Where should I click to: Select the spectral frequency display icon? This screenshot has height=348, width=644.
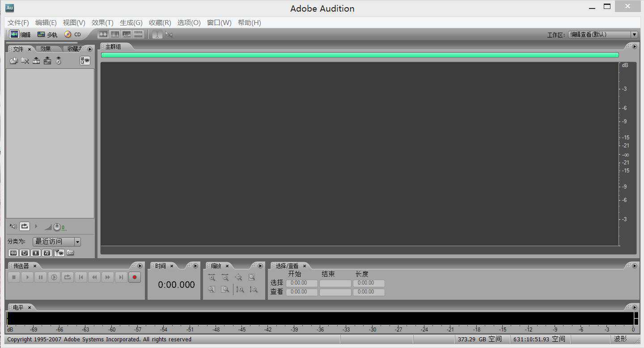(x=114, y=34)
